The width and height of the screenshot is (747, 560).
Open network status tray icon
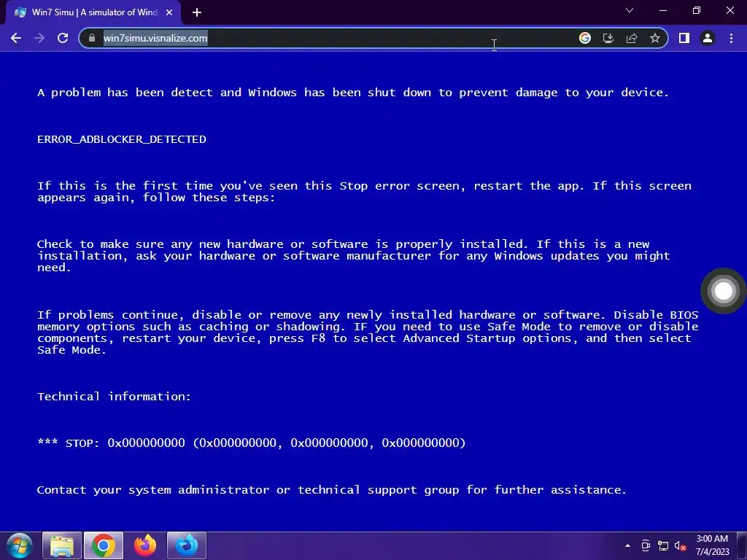coord(662,545)
